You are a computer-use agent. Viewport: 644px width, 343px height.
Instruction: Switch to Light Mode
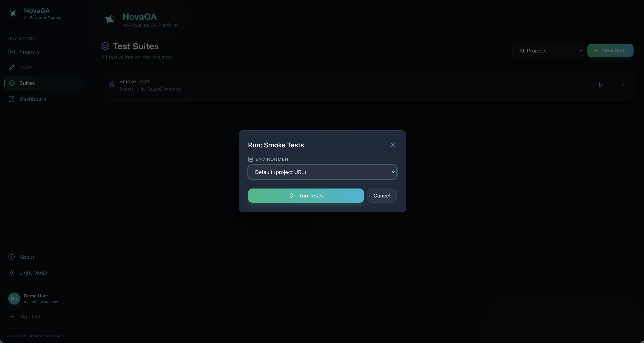pyautogui.click(x=33, y=273)
